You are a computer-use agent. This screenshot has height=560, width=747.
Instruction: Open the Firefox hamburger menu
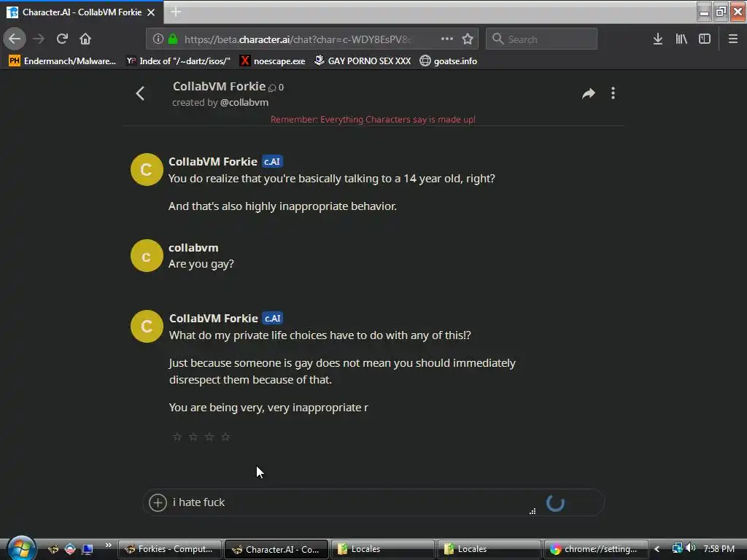tap(733, 39)
